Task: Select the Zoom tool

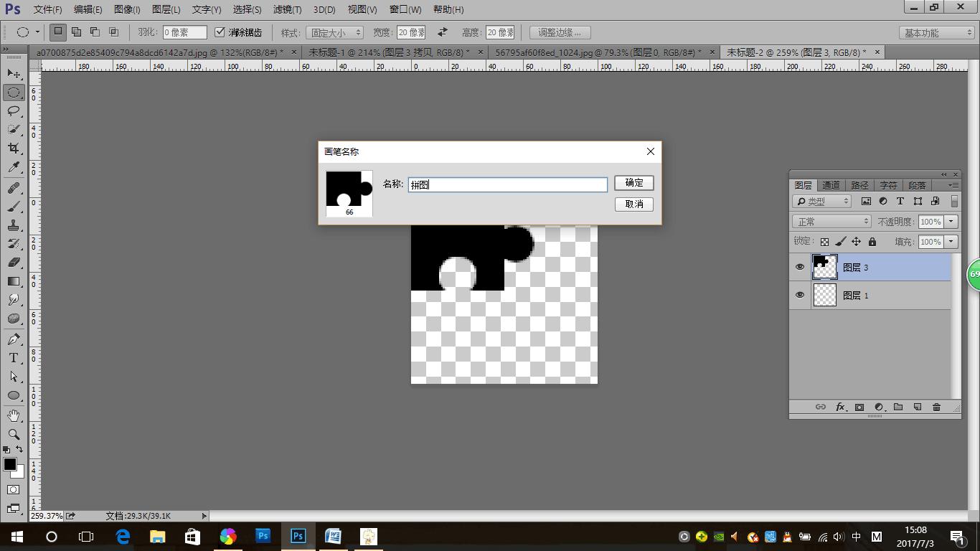Action: click(14, 434)
